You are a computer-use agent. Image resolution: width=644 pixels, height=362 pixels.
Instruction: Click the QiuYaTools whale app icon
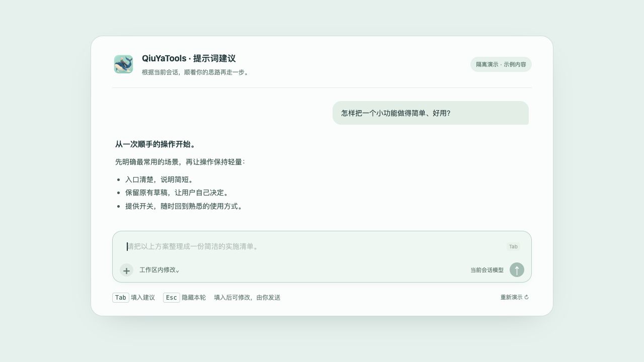(123, 64)
